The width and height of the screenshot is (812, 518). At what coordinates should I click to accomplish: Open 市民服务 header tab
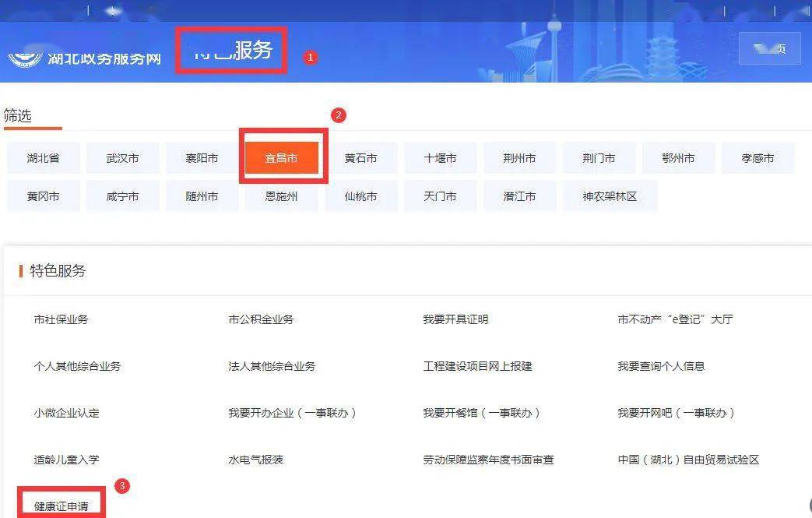click(x=232, y=50)
